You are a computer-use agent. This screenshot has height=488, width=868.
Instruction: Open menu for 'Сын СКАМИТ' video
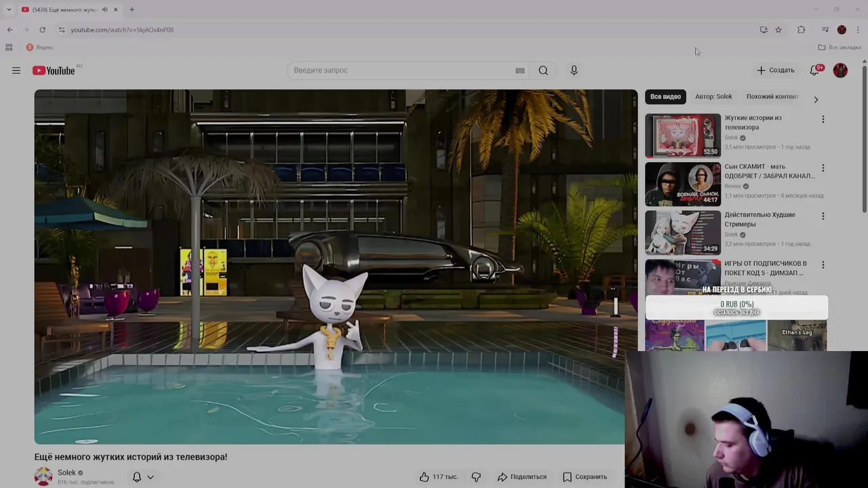click(x=823, y=168)
